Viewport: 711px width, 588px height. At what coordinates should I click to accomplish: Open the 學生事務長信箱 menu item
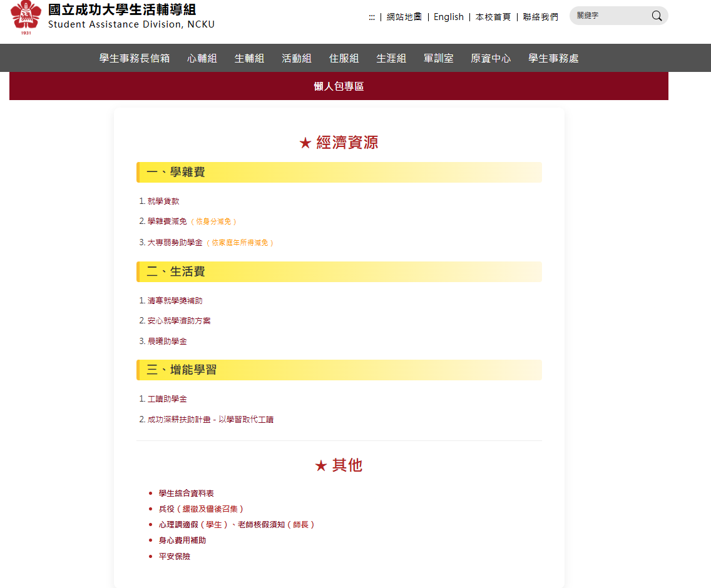135,58
